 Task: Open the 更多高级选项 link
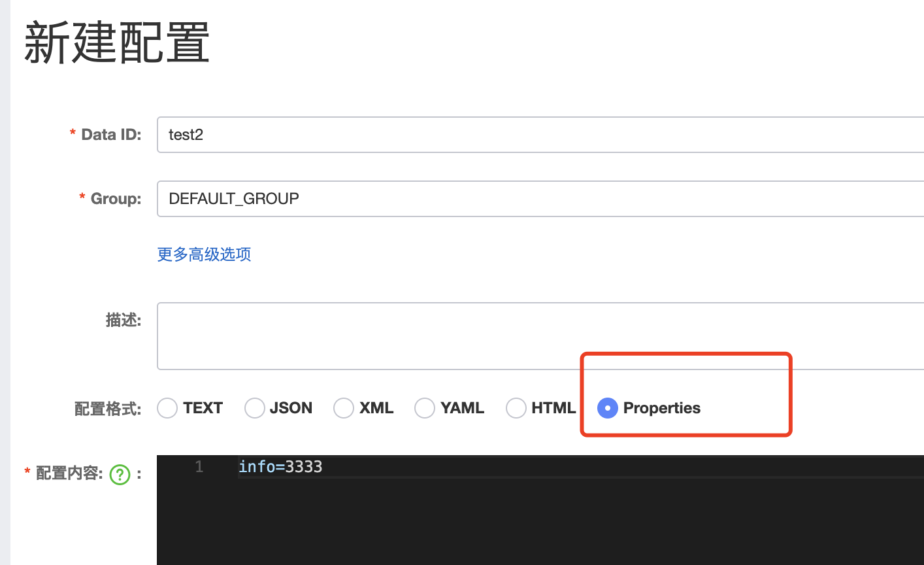click(204, 254)
